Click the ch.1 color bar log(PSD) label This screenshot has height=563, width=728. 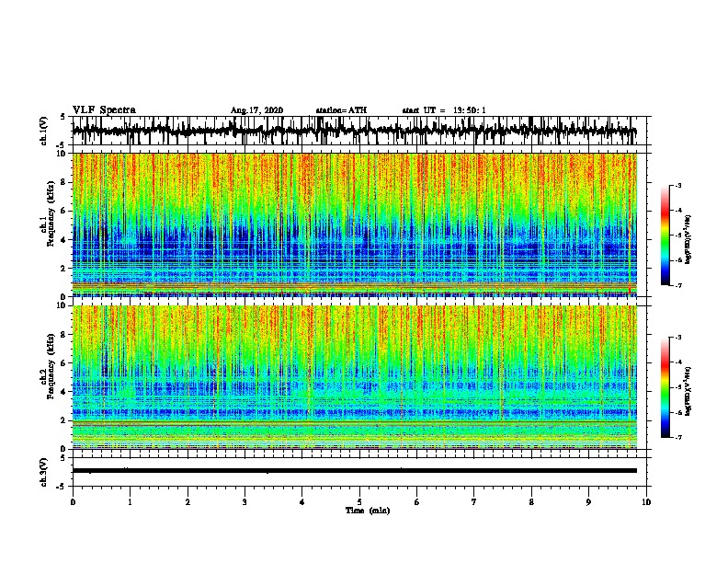[688, 239]
